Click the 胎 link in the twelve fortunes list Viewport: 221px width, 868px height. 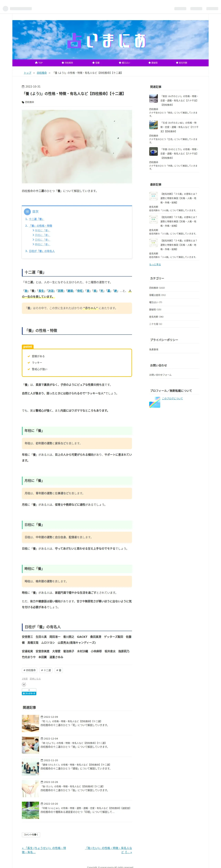pyautogui.click(x=26, y=291)
